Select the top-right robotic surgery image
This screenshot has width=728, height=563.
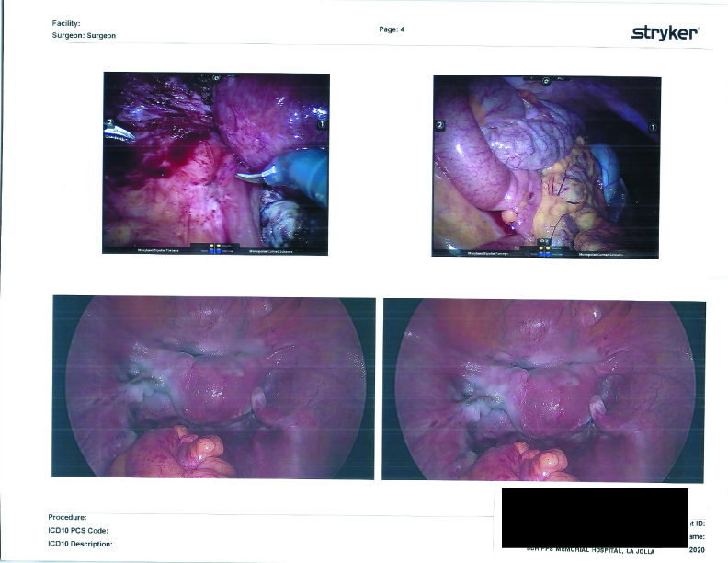546,166
